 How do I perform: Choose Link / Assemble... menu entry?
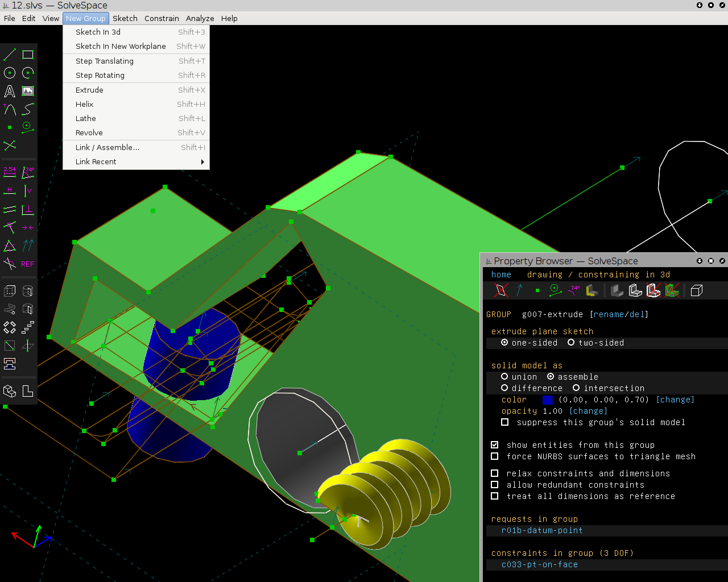click(x=136, y=148)
